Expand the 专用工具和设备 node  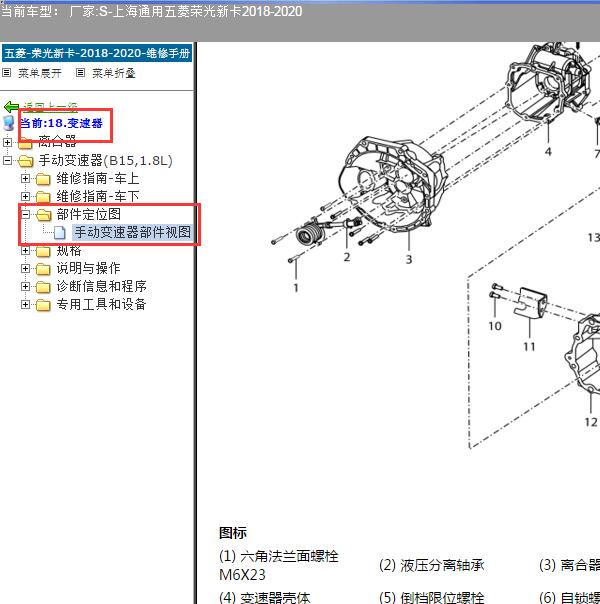point(25,305)
